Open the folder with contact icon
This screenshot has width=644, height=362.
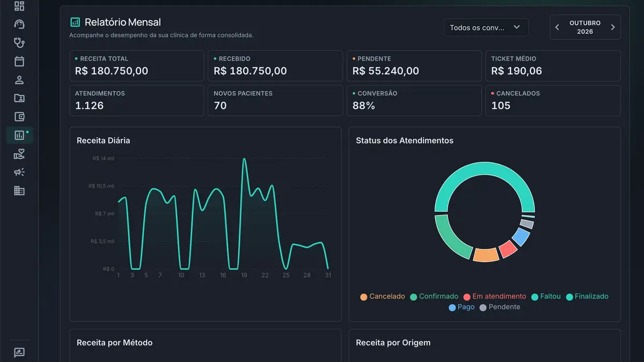point(19,98)
